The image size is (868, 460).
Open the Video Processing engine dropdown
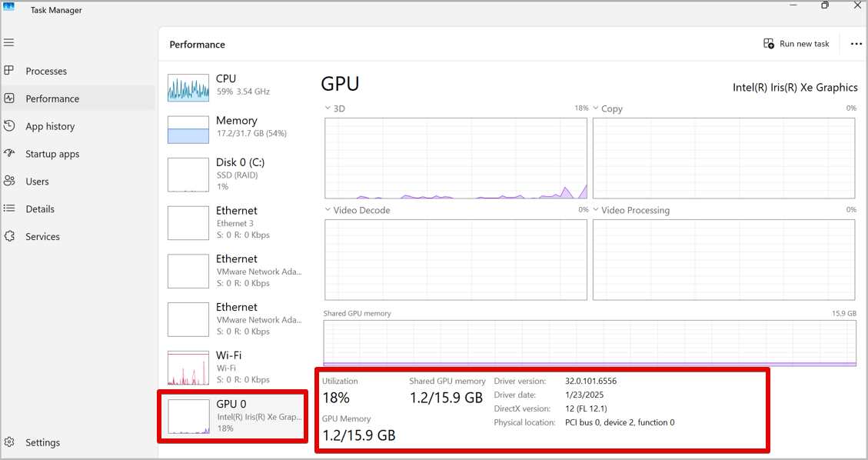coord(596,210)
